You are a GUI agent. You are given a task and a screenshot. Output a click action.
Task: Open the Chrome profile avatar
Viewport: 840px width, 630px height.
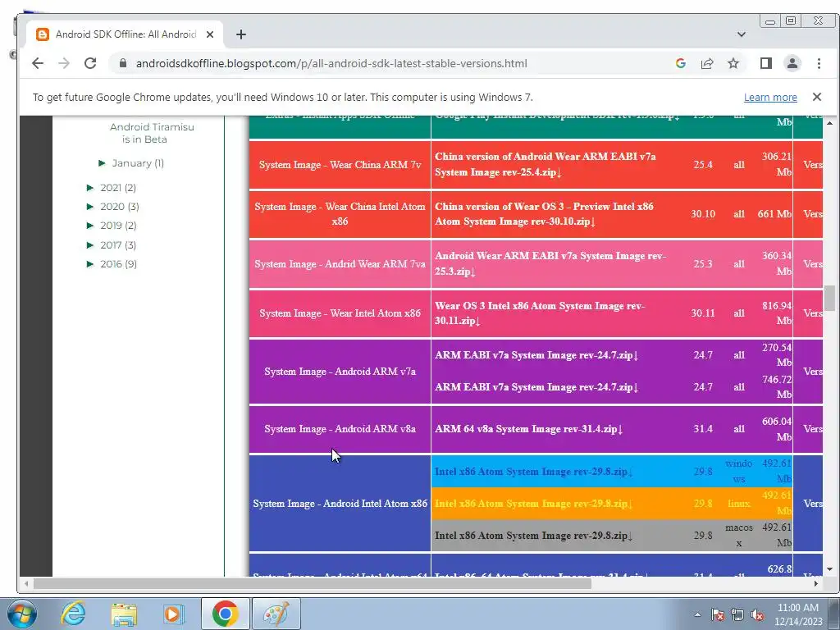pos(792,63)
